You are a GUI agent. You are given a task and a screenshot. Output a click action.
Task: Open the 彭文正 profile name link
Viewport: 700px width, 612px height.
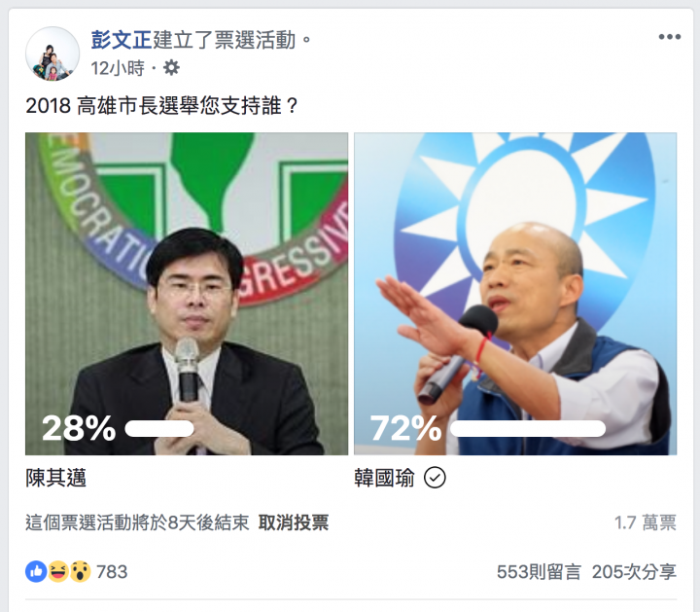pyautogui.click(x=121, y=40)
